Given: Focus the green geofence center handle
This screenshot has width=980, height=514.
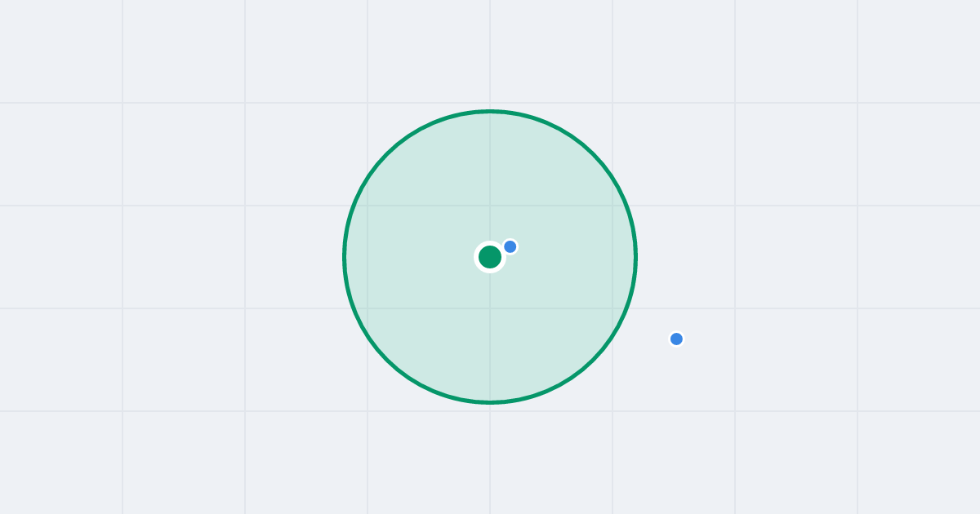Looking at the screenshot, I should click(x=490, y=257).
